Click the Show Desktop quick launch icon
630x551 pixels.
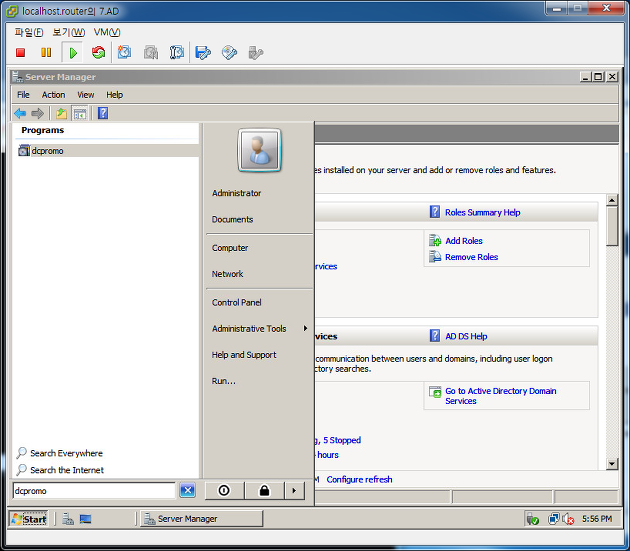pyautogui.click(x=85, y=519)
